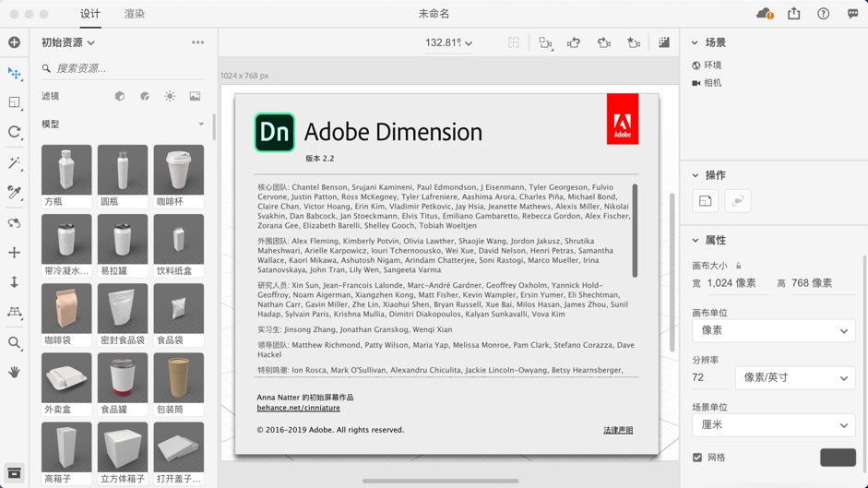Collapse the 场景 scene panel

tap(695, 42)
